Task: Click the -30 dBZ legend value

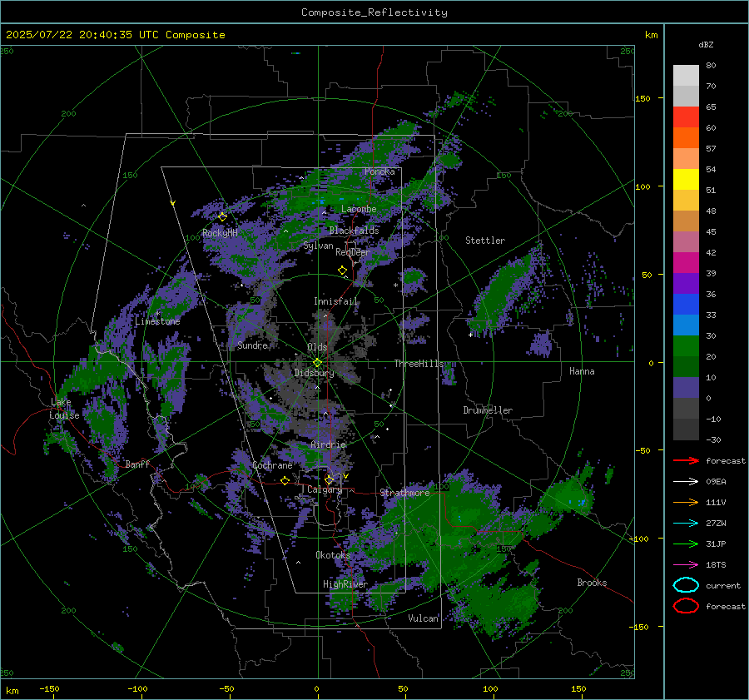Action: tap(713, 439)
